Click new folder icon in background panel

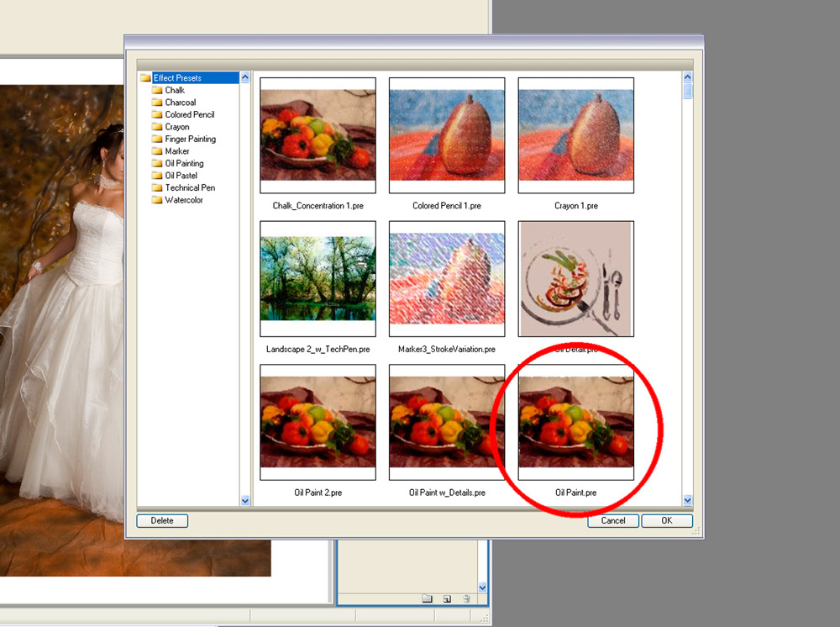tap(427, 598)
